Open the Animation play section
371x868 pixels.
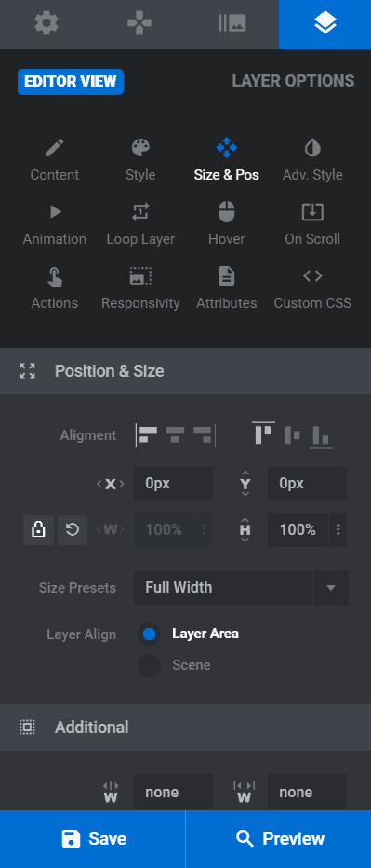click(54, 224)
